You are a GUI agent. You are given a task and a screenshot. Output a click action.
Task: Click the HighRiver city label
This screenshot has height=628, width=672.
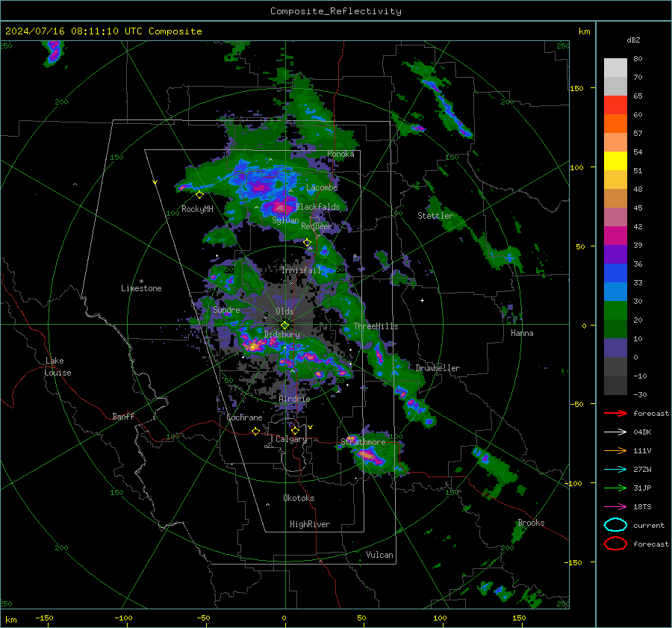point(310,524)
